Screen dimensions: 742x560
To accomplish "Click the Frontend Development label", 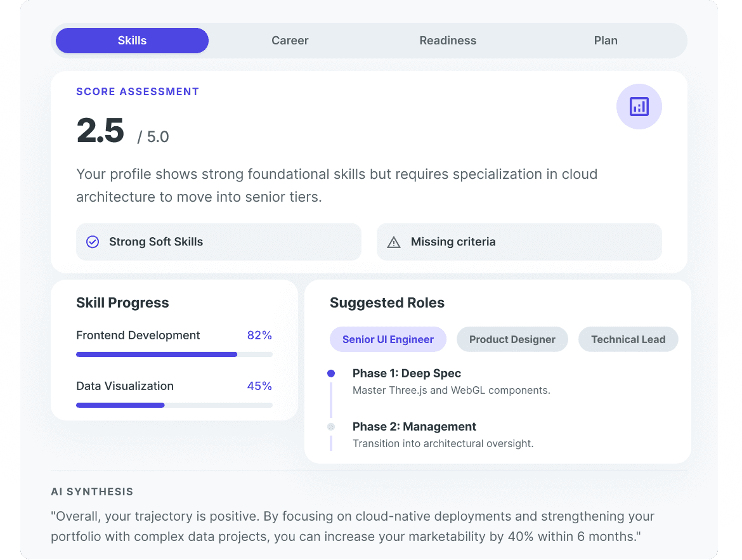I will tap(138, 335).
